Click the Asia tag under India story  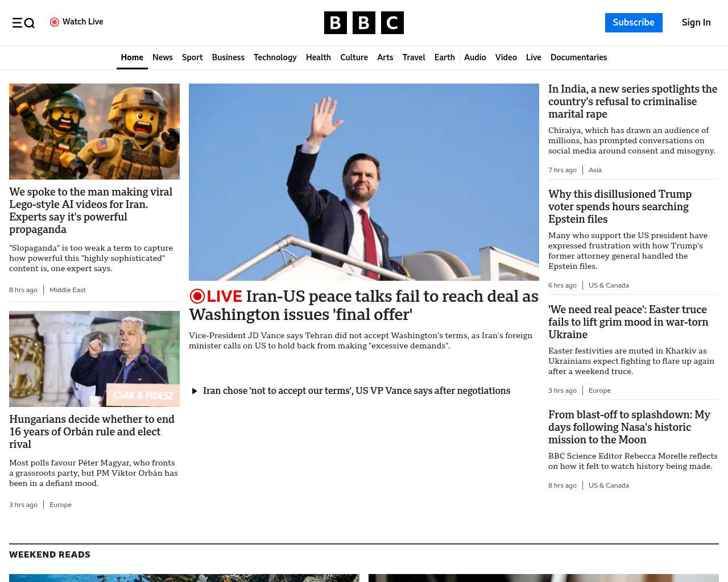[595, 170]
